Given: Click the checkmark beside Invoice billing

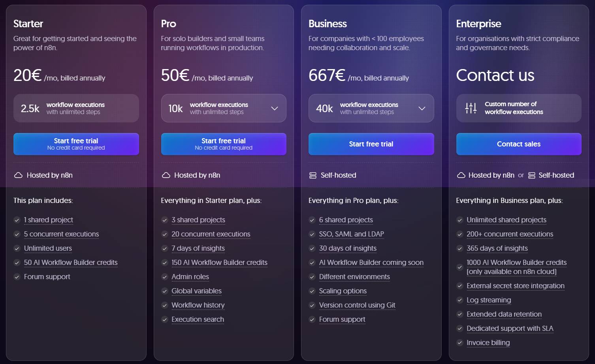Looking at the screenshot, I should (460, 343).
